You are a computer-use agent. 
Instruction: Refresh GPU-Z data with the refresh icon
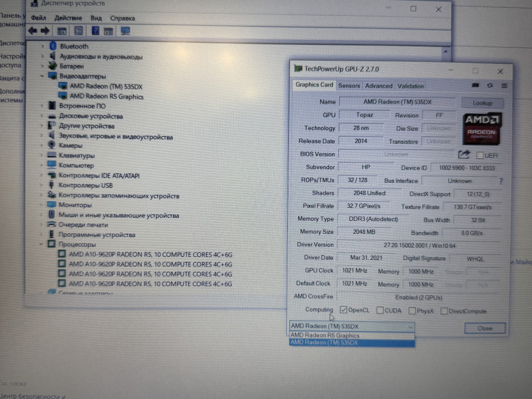(489, 86)
